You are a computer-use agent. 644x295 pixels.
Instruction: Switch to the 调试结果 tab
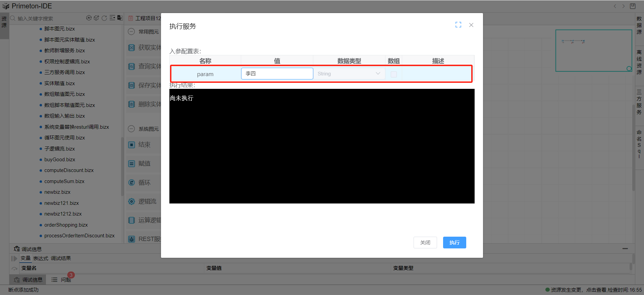pyautogui.click(x=61, y=258)
